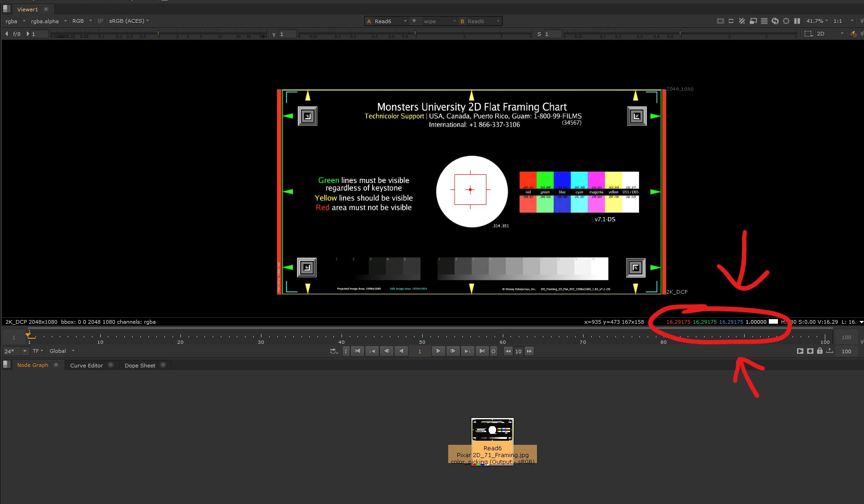Set Out point with O button

click(493, 351)
